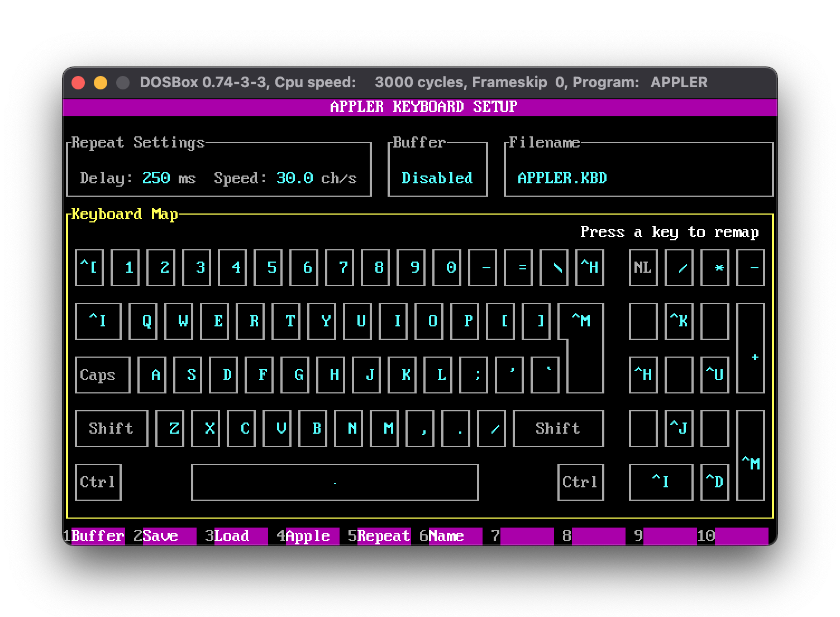This screenshot has height=617, width=840.
Task: Select the number 3 key
Action: [x=197, y=268]
